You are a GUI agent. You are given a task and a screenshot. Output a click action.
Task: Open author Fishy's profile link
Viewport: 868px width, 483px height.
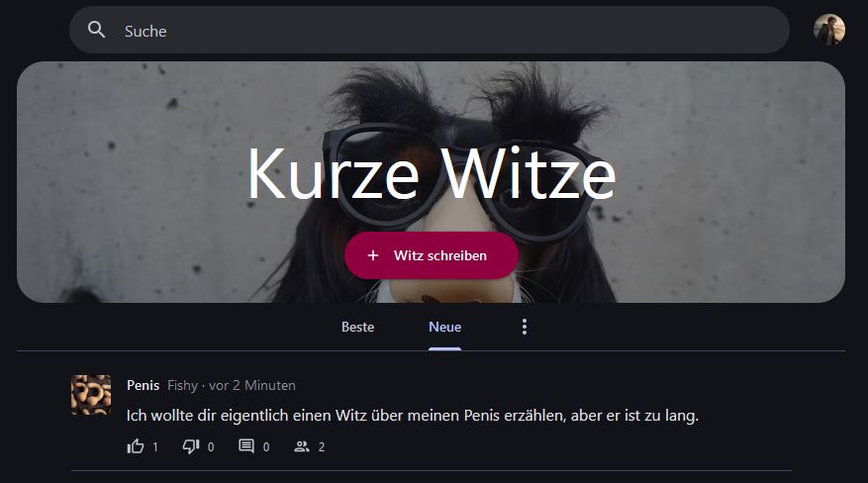point(182,385)
